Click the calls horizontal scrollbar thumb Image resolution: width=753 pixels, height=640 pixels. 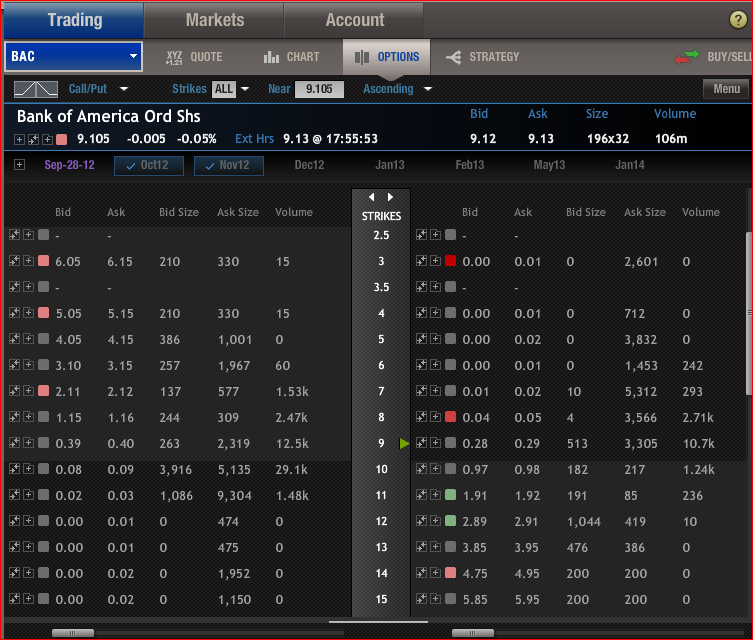point(73,633)
